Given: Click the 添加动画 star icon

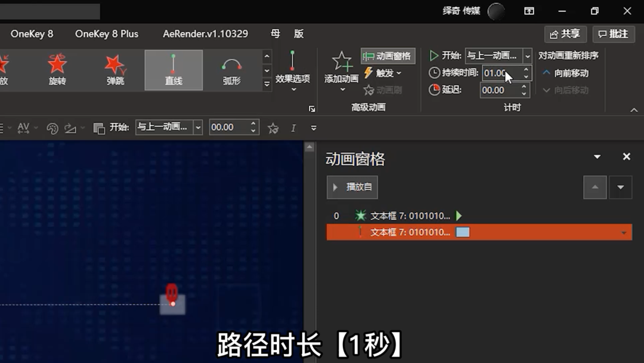Looking at the screenshot, I should (x=342, y=62).
